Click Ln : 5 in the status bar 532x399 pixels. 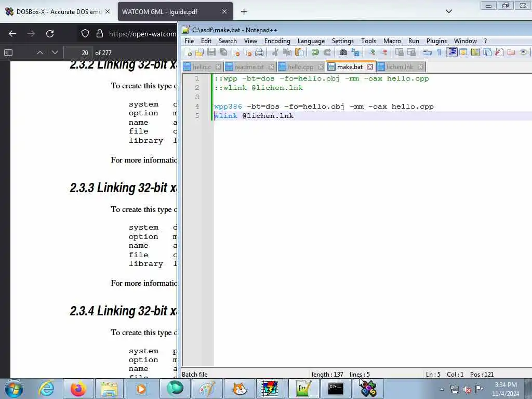coord(433,375)
